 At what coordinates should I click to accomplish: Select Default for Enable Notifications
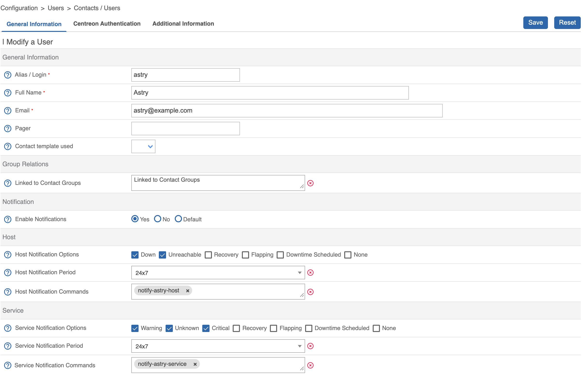(178, 218)
